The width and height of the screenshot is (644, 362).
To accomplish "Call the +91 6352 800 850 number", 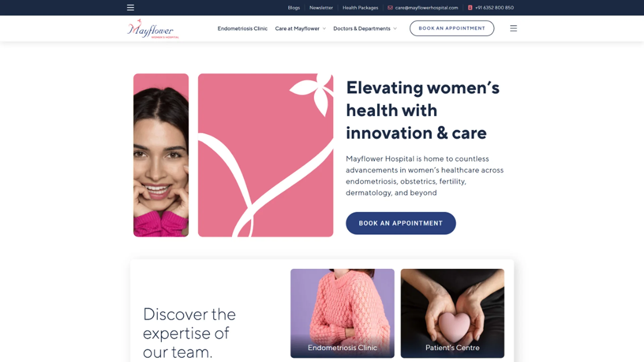I will tap(494, 8).
